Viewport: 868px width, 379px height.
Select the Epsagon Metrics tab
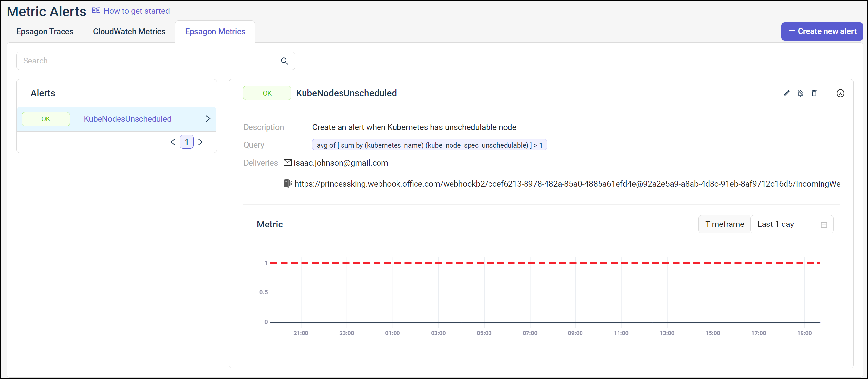tap(215, 32)
